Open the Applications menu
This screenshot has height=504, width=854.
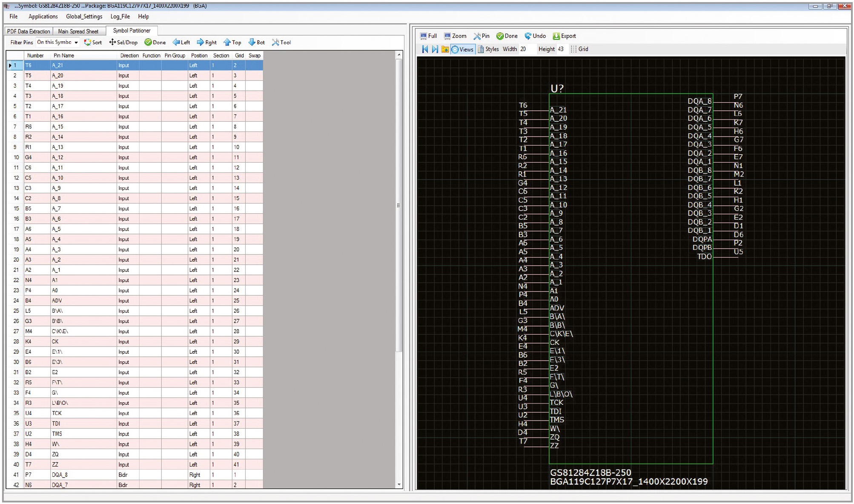(43, 16)
